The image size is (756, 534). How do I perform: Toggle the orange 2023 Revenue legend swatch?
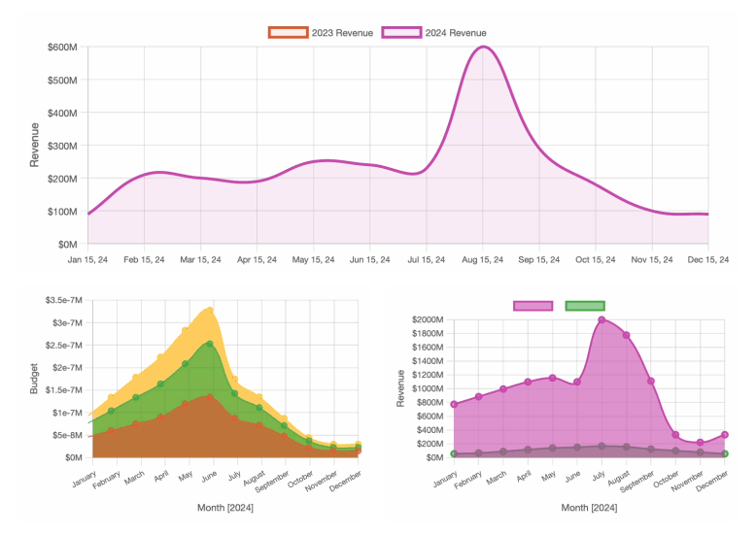tap(289, 33)
